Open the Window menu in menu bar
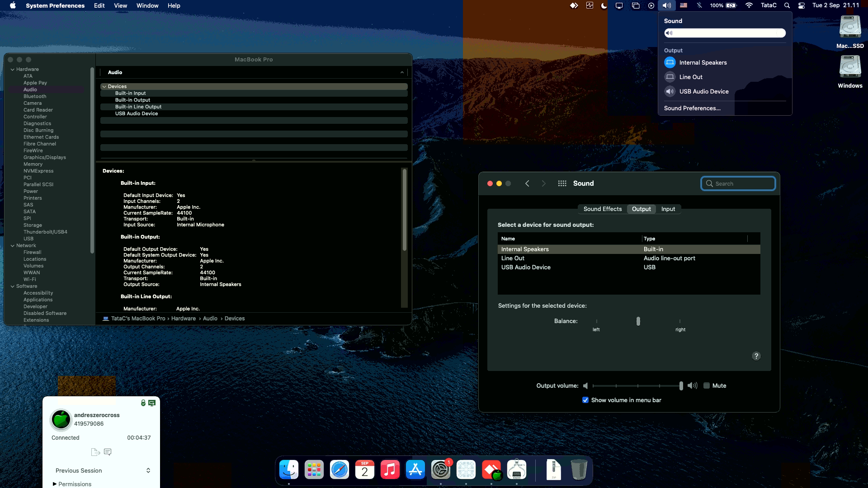 point(147,5)
